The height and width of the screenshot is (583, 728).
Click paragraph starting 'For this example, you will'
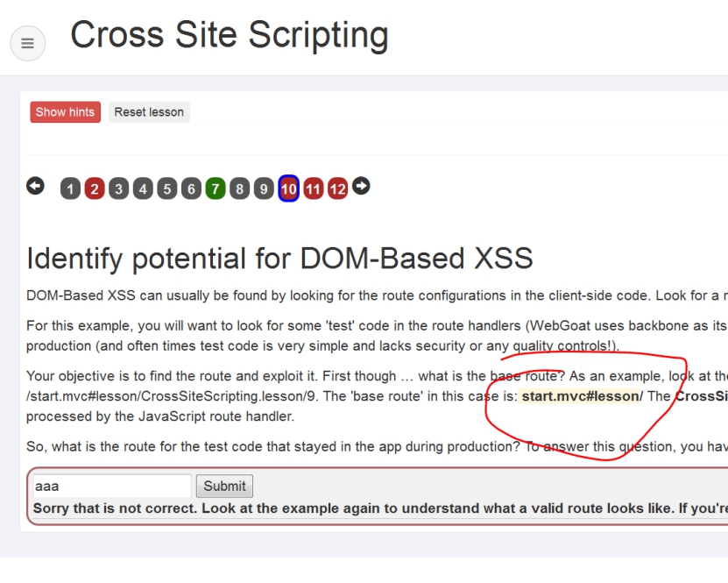point(377,336)
